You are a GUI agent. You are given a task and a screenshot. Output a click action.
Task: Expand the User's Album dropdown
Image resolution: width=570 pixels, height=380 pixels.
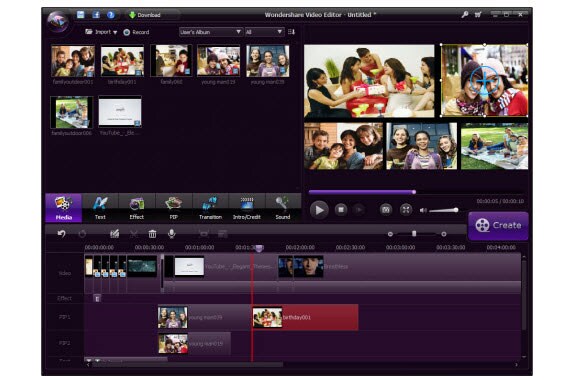[210, 32]
